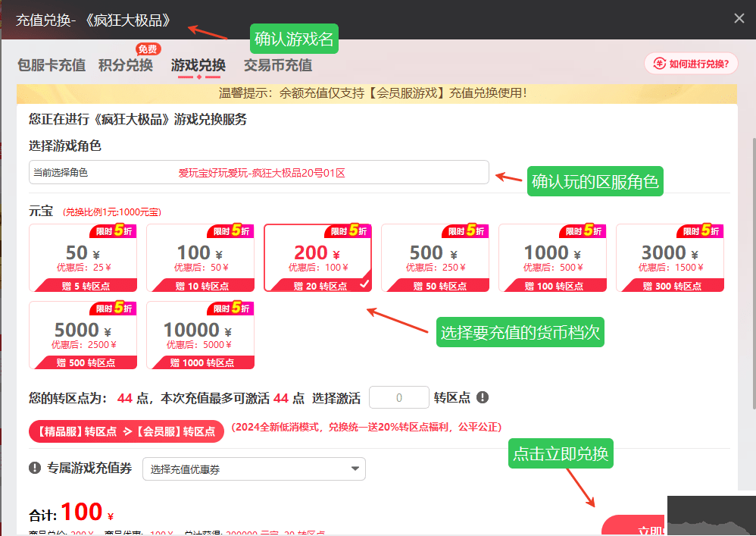The image size is (756, 536).
Task: Close the 充值兑换 dialog
Action: (x=739, y=18)
